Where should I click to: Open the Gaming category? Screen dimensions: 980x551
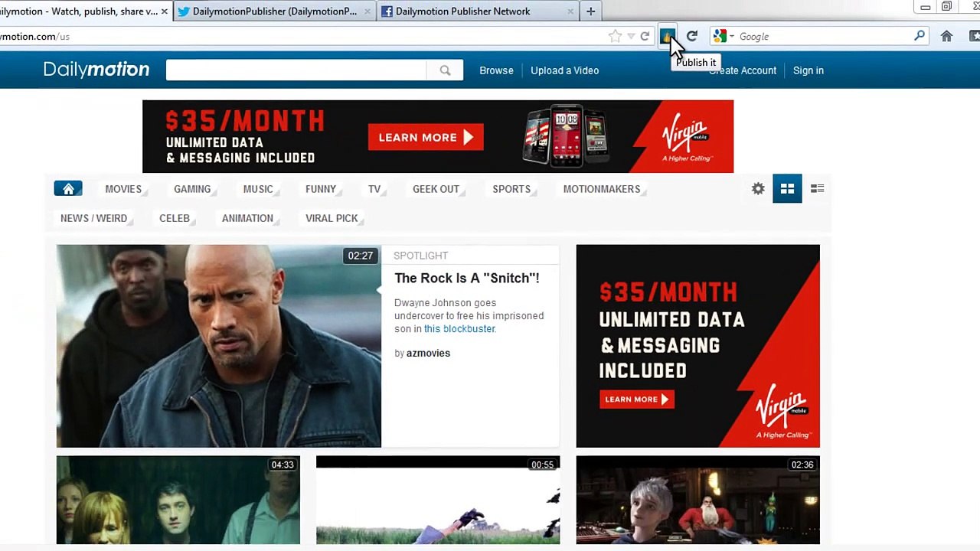(192, 189)
